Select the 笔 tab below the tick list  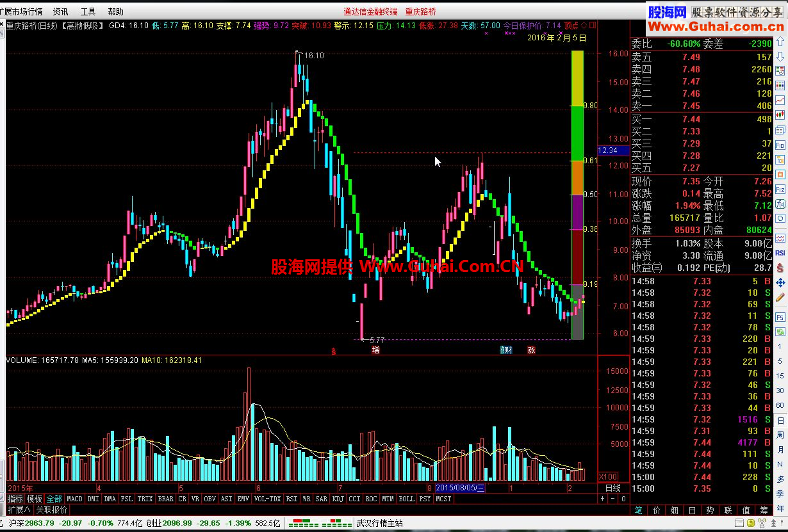638,510
